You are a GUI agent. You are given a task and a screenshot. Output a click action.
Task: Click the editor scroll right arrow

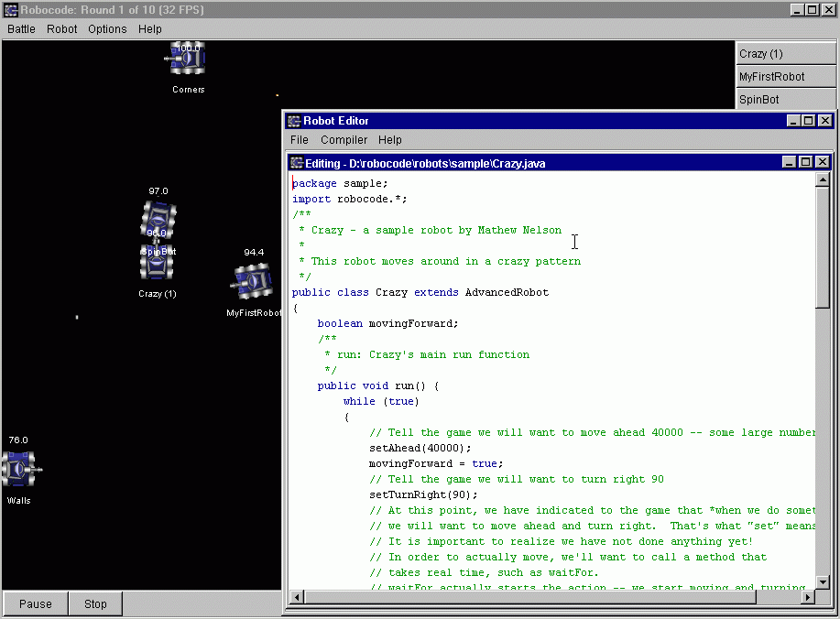pyautogui.click(x=808, y=596)
